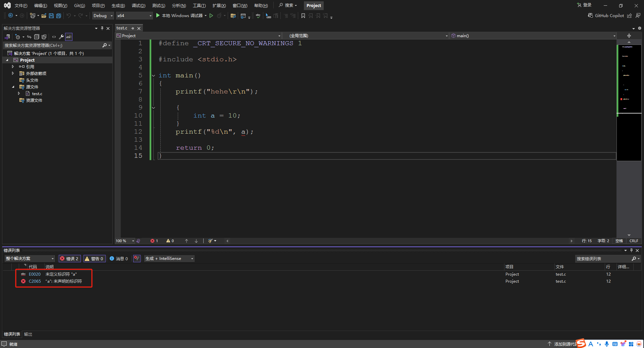Viewport: 644px width, 348px height.
Task: Open the Debug configuration dropdown
Action: (103, 16)
